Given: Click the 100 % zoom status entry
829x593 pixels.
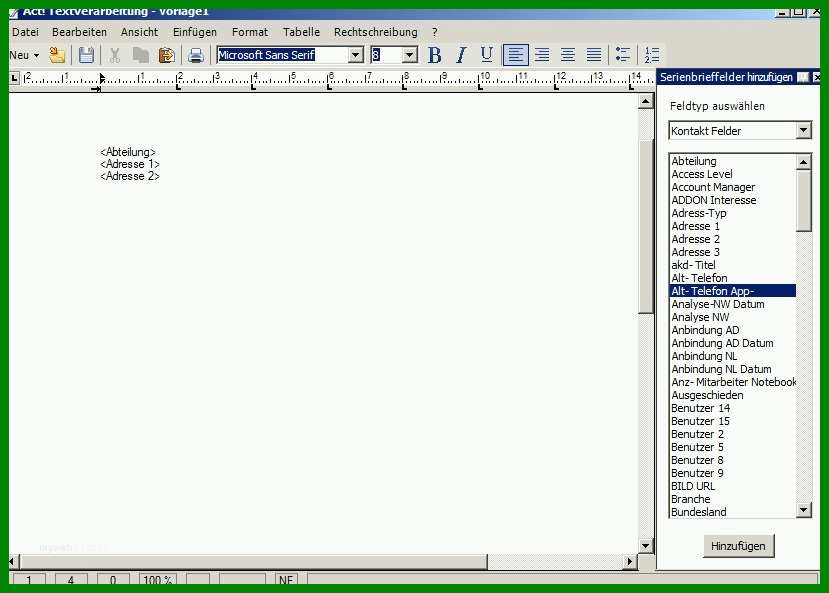Looking at the screenshot, I should coord(158,580).
